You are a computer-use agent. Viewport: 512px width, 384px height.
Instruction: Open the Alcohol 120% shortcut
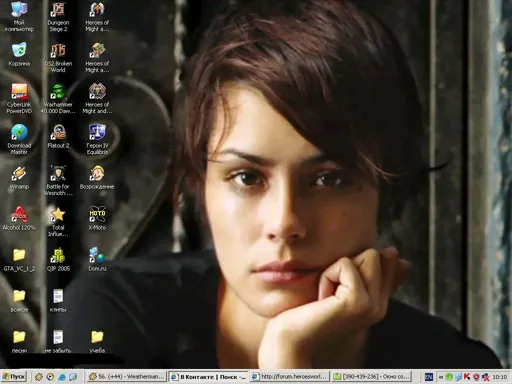coord(19,219)
